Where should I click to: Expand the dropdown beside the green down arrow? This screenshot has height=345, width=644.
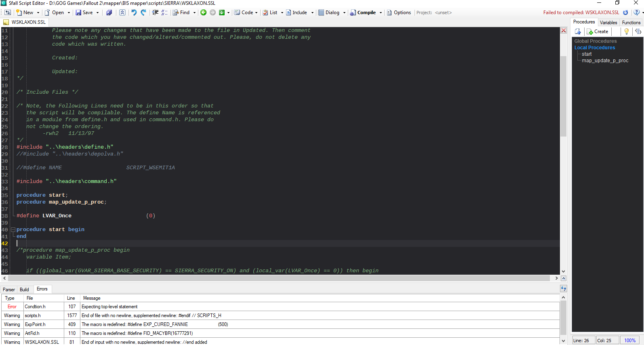(228, 13)
